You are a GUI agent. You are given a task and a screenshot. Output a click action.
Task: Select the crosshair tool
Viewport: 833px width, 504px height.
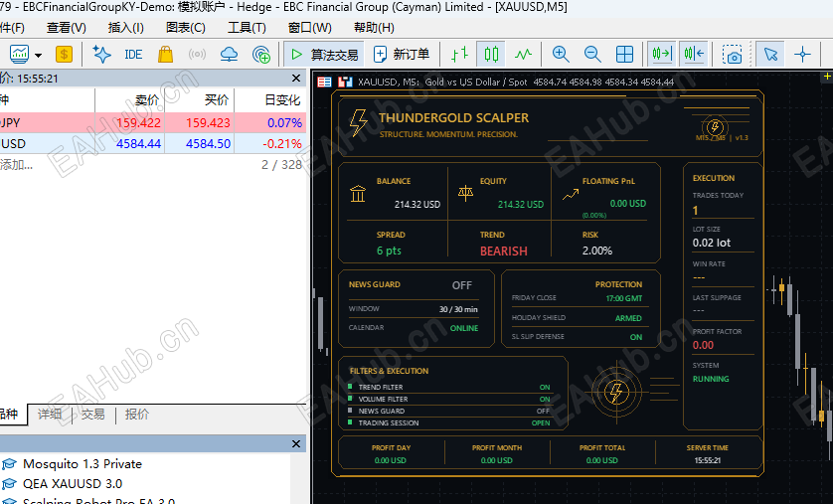pyautogui.click(x=802, y=54)
